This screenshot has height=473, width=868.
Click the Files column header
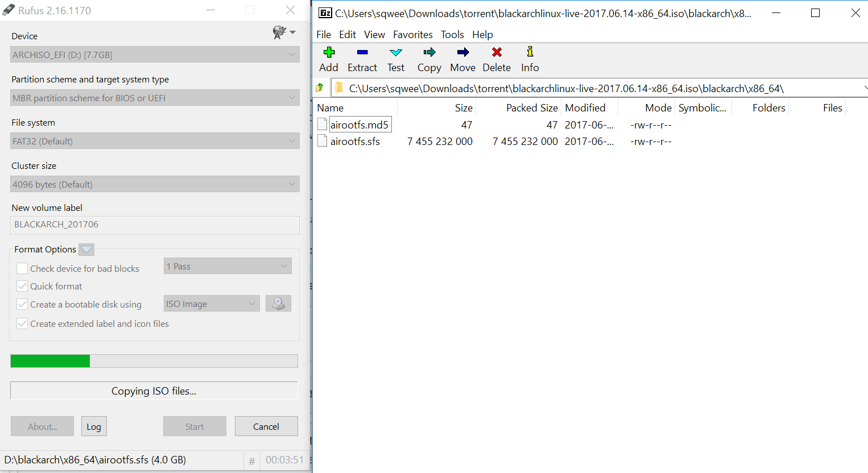click(x=817, y=107)
